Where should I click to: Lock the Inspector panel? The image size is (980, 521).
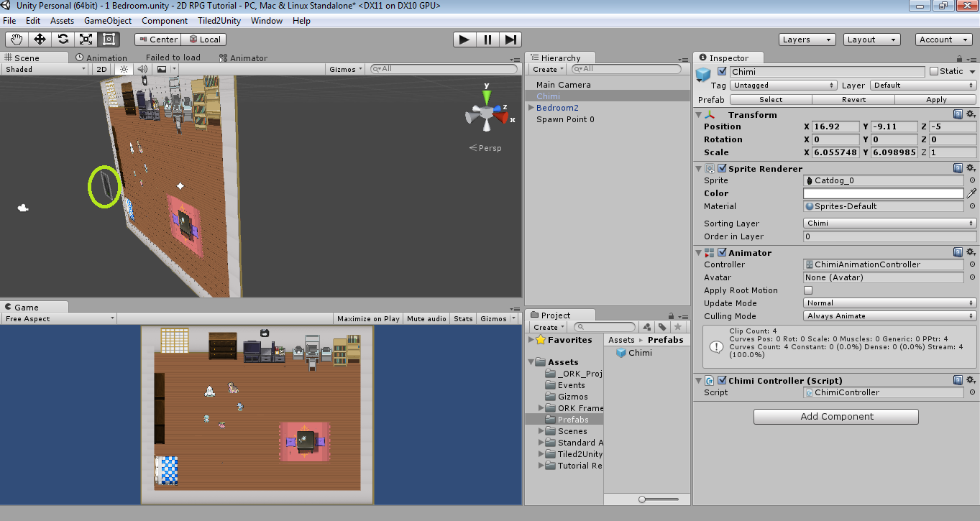[959, 58]
